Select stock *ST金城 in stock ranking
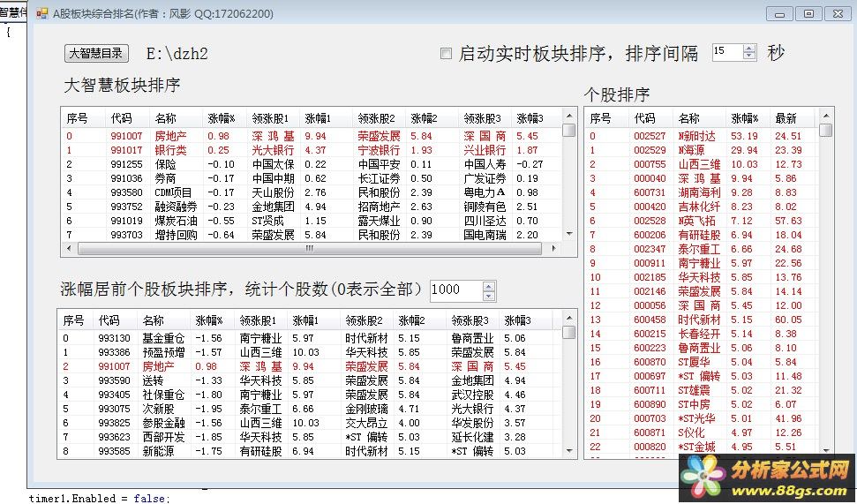The image size is (857, 504). pos(703,448)
